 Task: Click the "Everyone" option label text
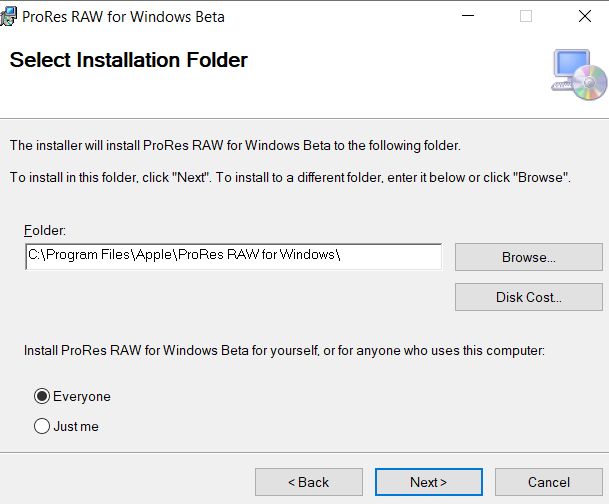tap(82, 396)
